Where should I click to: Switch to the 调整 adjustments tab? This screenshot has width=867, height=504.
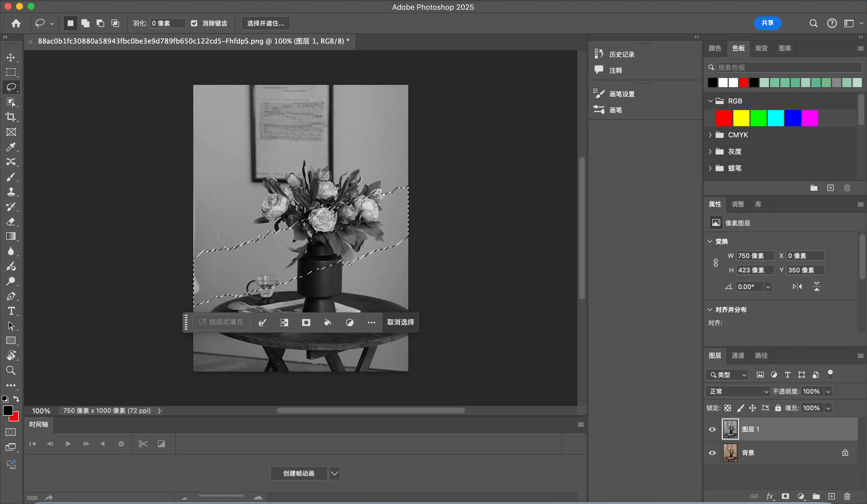(x=738, y=204)
